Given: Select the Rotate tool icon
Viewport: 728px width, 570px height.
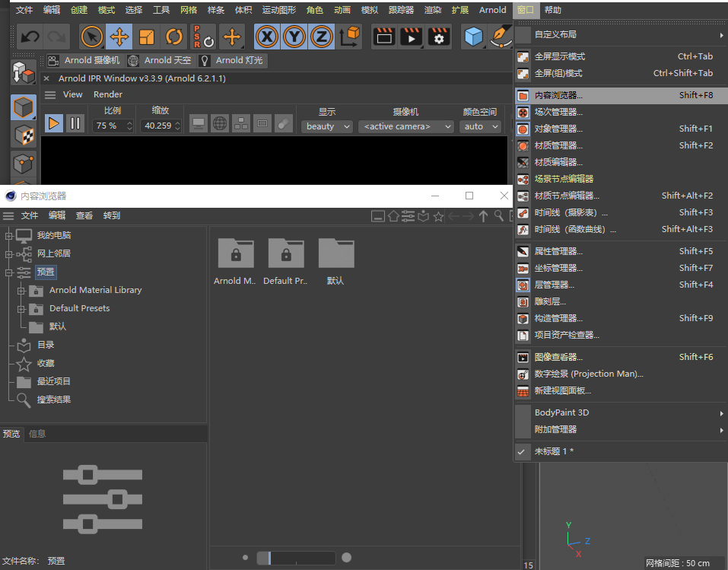Looking at the screenshot, I should tap(173, 37).
